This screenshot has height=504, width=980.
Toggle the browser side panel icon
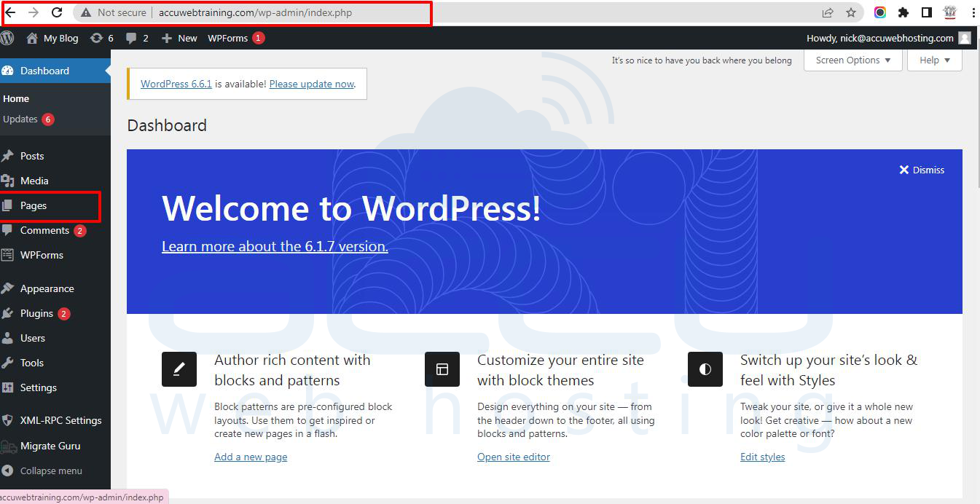(x=927, y=12)
